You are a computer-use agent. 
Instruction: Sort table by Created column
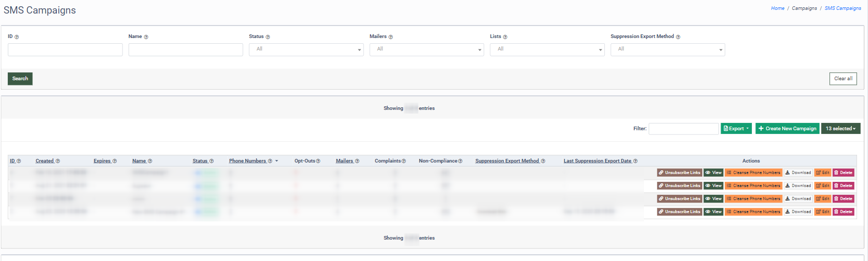pos(44,161)
